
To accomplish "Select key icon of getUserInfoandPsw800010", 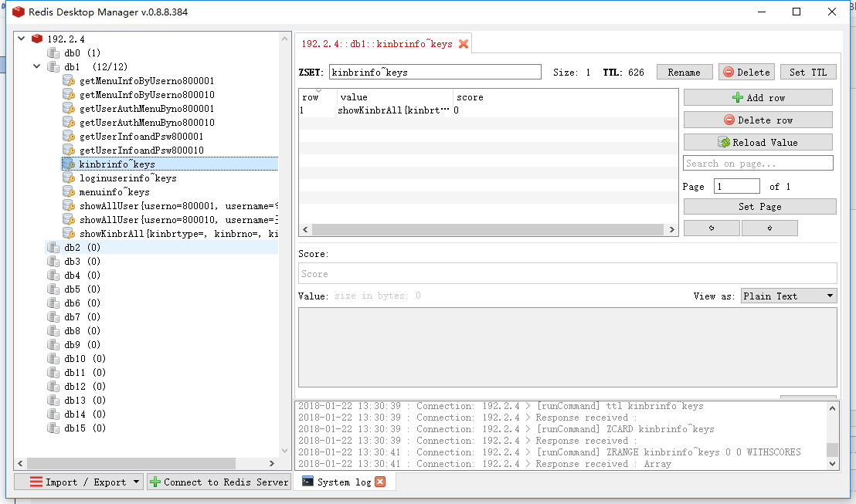I will (x=69, y=150).
